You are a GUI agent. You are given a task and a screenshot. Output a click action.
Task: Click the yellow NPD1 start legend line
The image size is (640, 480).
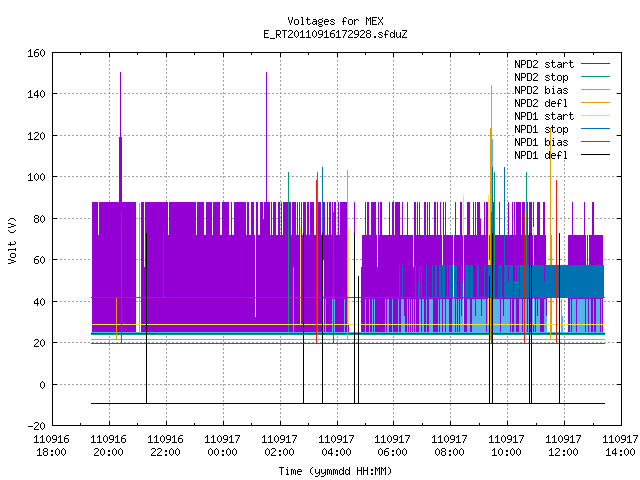[595, 116]
